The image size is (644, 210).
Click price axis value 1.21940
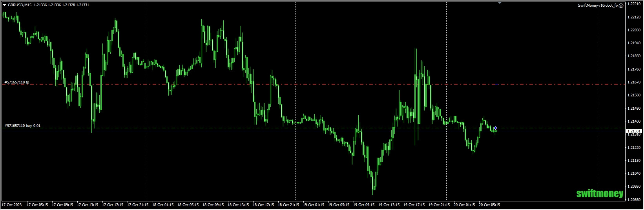634,43
